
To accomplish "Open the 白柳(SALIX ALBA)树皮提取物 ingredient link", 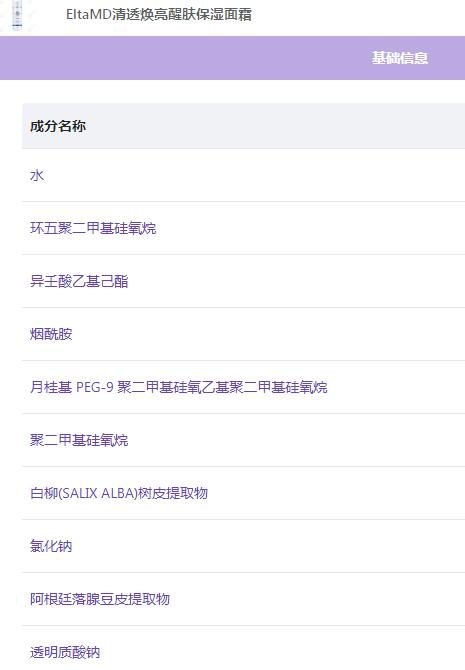I will [119, 493].
